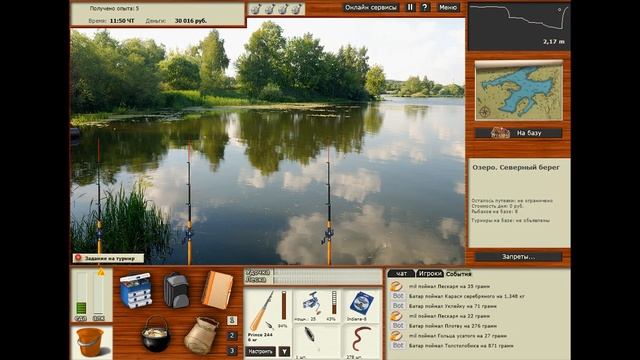
Task: Click Bot icon beside 'Карася серебряного'
Action: [x=398, y=296]
